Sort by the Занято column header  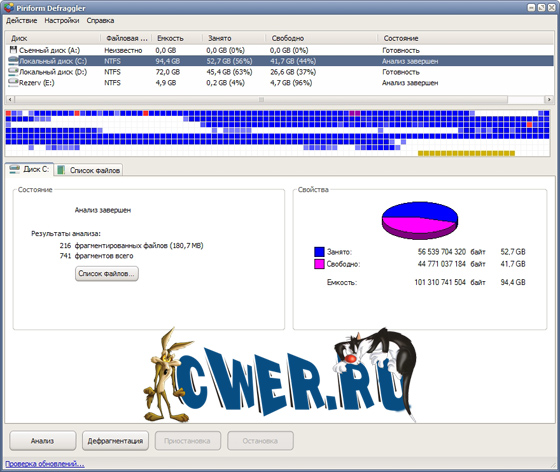point(234,38)
